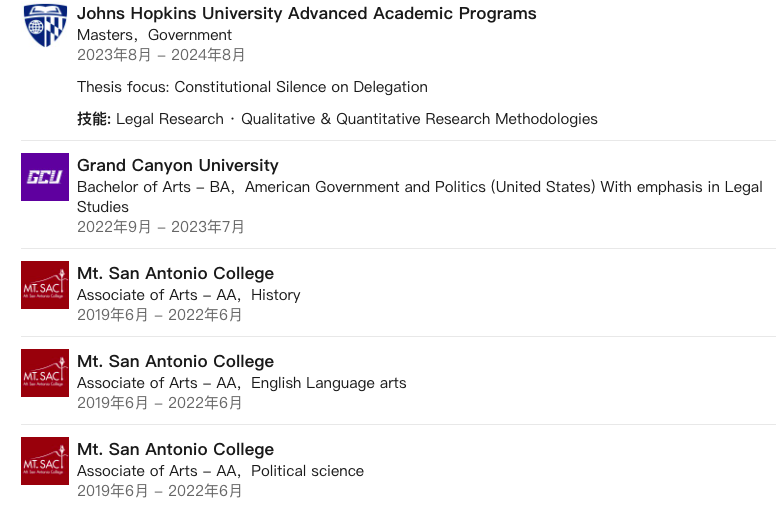
Task: Click Mt. SAC logo beside Political science
Action: [45, 461]
